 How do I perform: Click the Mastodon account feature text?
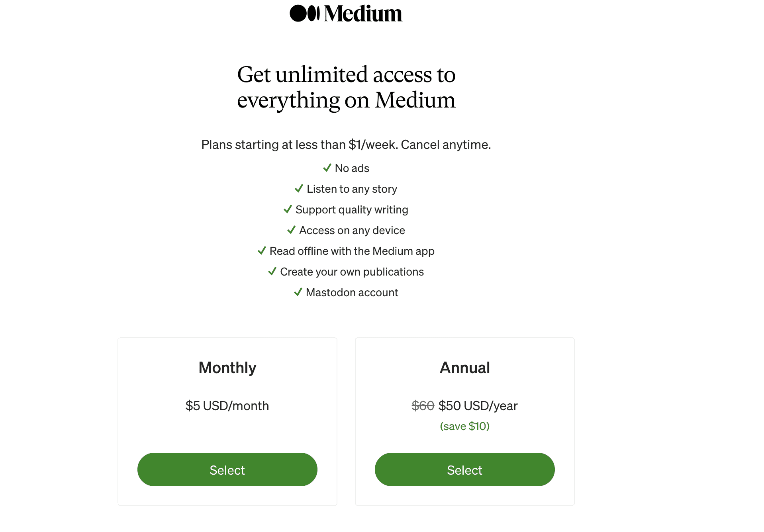click(352, 292)
